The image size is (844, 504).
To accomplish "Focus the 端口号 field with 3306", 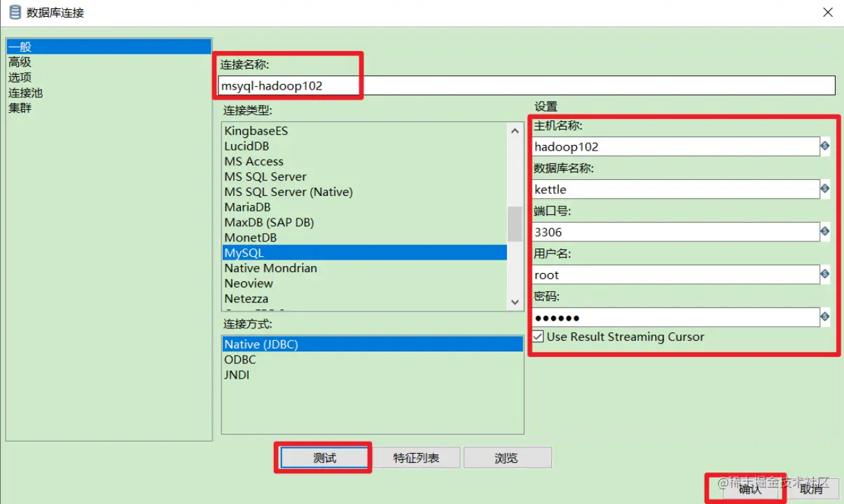I will click(676, 232).
